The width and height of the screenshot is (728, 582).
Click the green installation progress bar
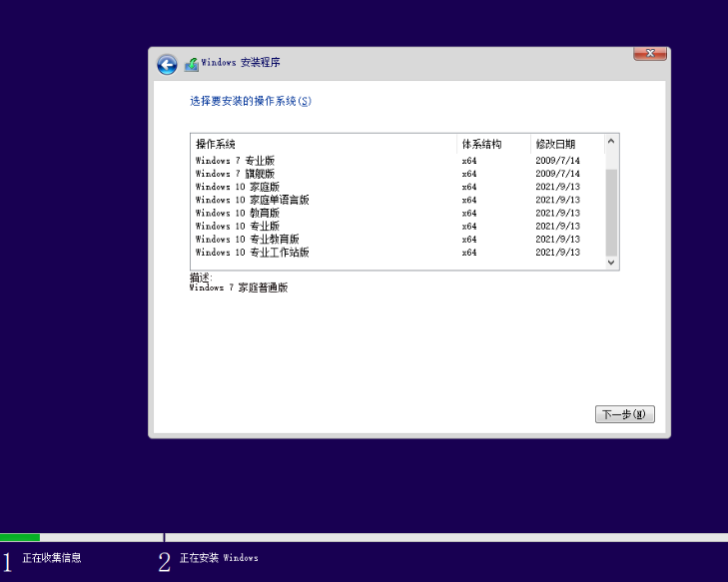click(x=20, y=537)
